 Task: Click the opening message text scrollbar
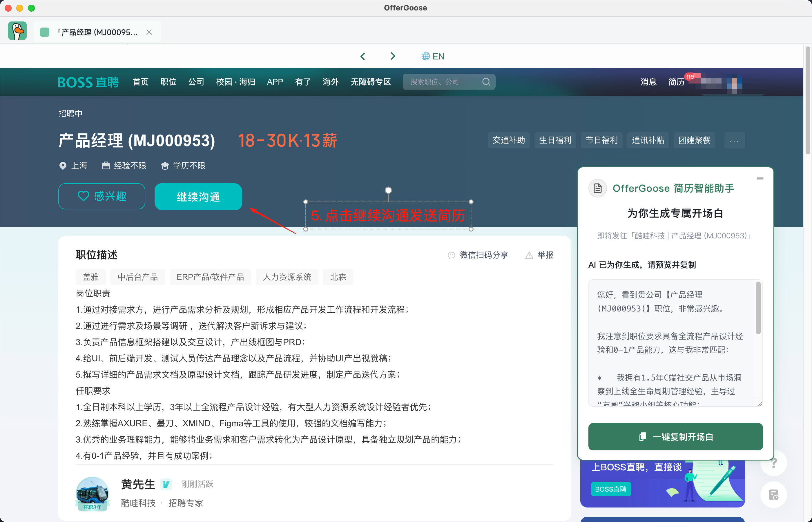point(758,309)
